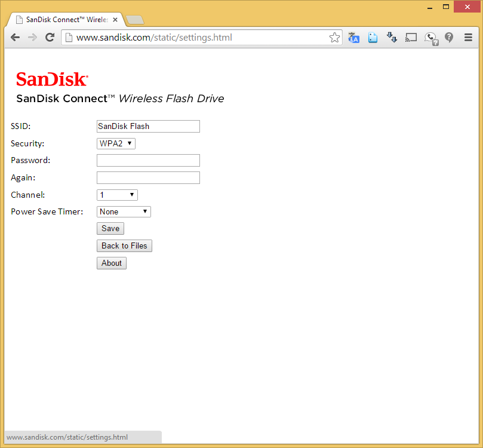Close the browser window
Screen dimensions: 483x448
tap(467, 7)
